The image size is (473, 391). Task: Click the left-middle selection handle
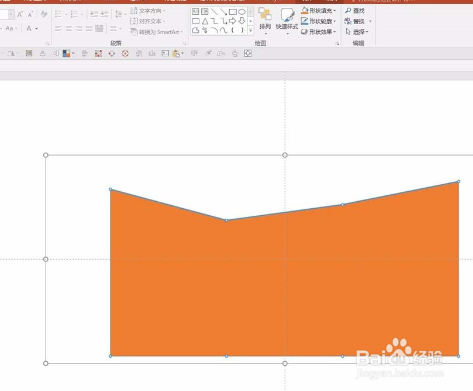(46, 259)
